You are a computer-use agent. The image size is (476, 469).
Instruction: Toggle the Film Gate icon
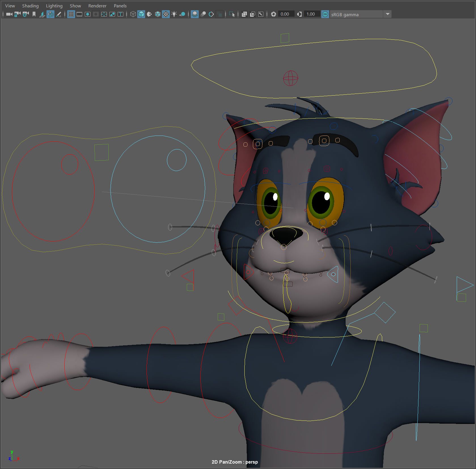click(x=79, y=14)
